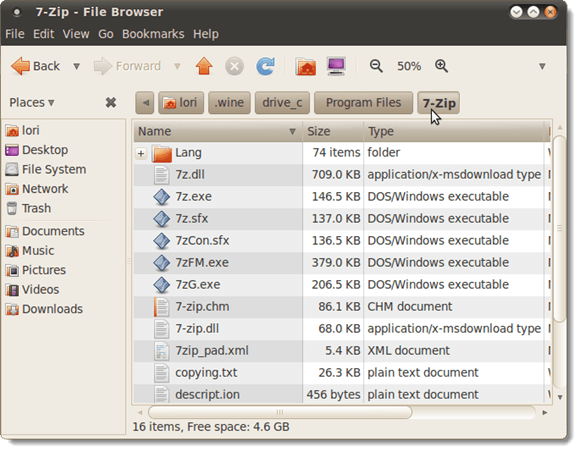The height and width of the screenshot is (452, 580).
Task: Open the Back history dropdown arrow
Action: click(77, 67)
